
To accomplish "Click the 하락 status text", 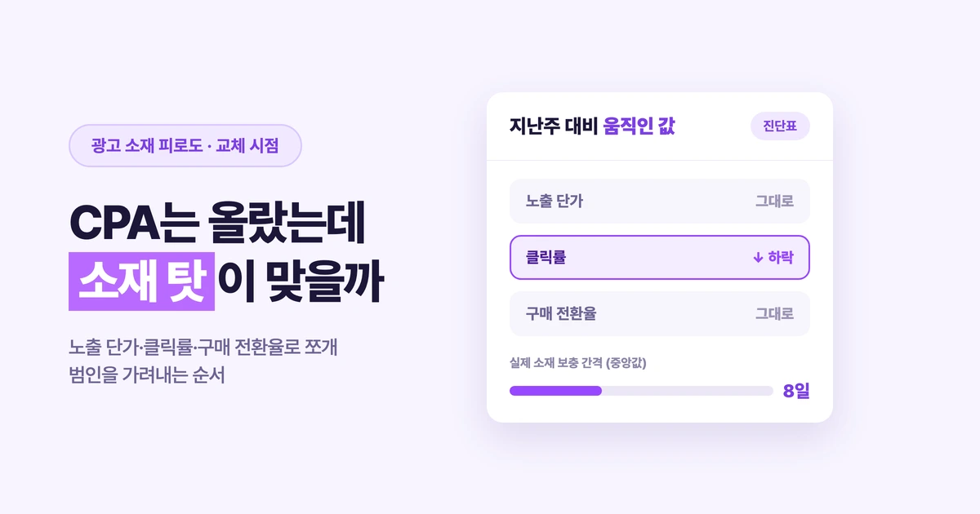I will (781, 258).
